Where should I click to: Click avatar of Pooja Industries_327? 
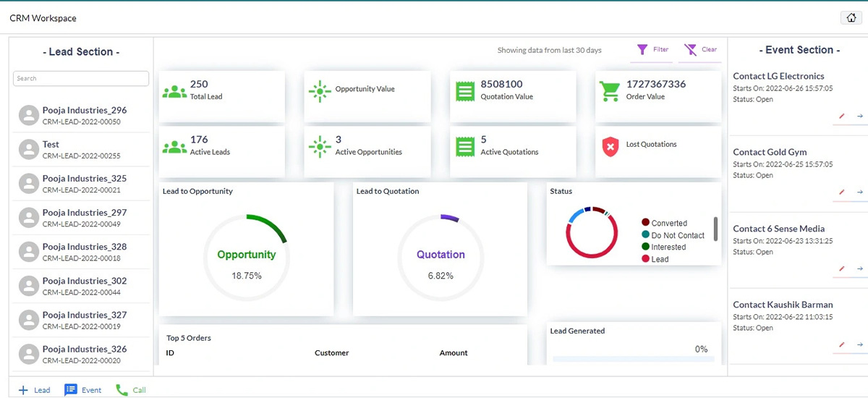[28, 319]
